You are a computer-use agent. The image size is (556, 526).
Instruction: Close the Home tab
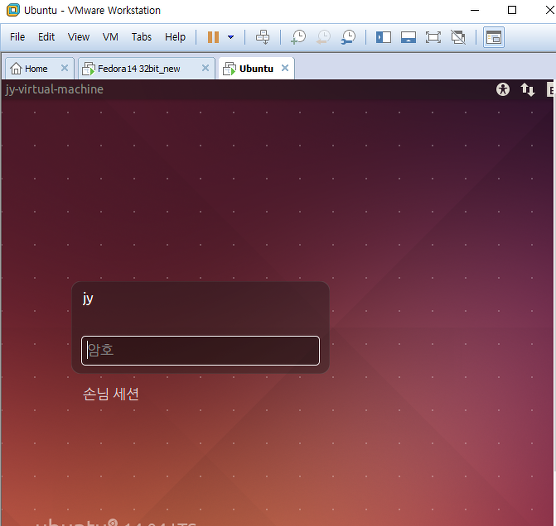pyautogui.click(x=64, y=68)
